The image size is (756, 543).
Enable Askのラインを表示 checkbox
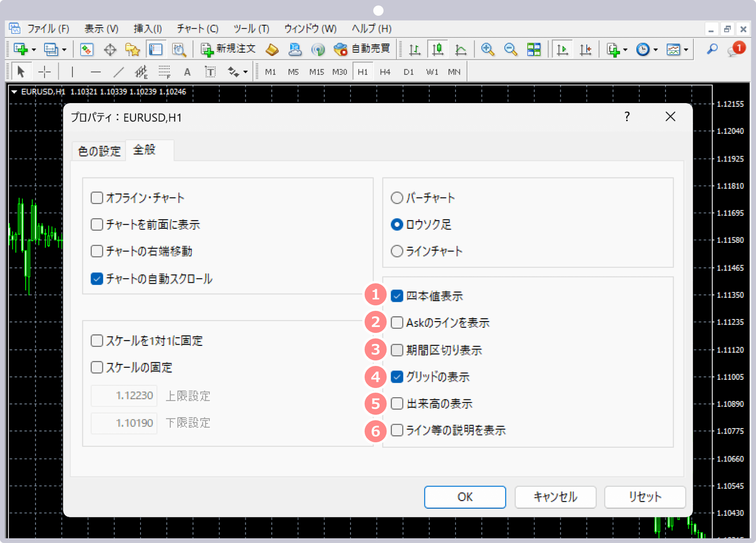397,323
